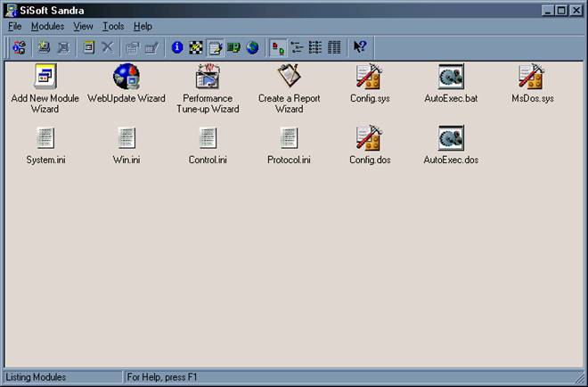Click the greyed-out X delete toolbar icon
Screen dimensions: 588x387
click(108, 47)
